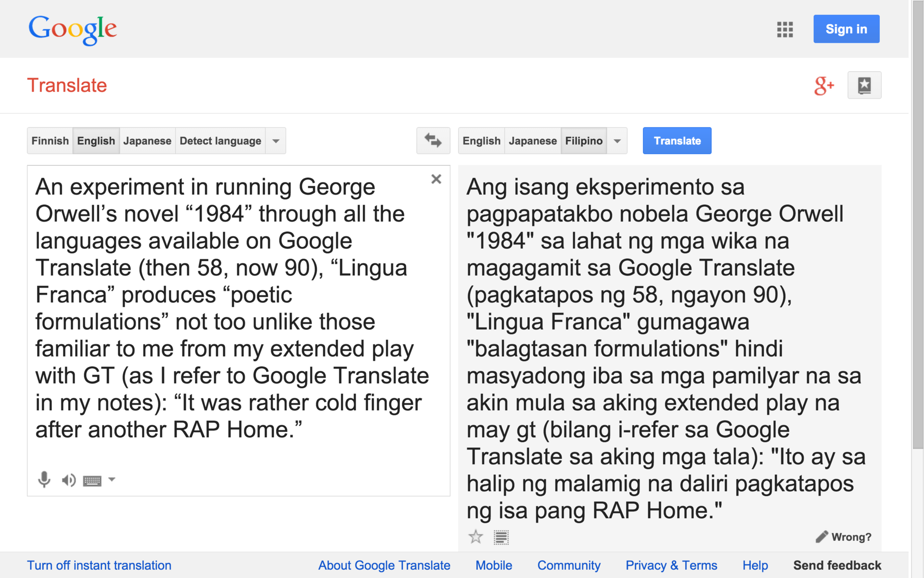This screenshot has height=578, width=924.
Task: Expand the source language dropdown arrow
Action: (x=276, y=141)
